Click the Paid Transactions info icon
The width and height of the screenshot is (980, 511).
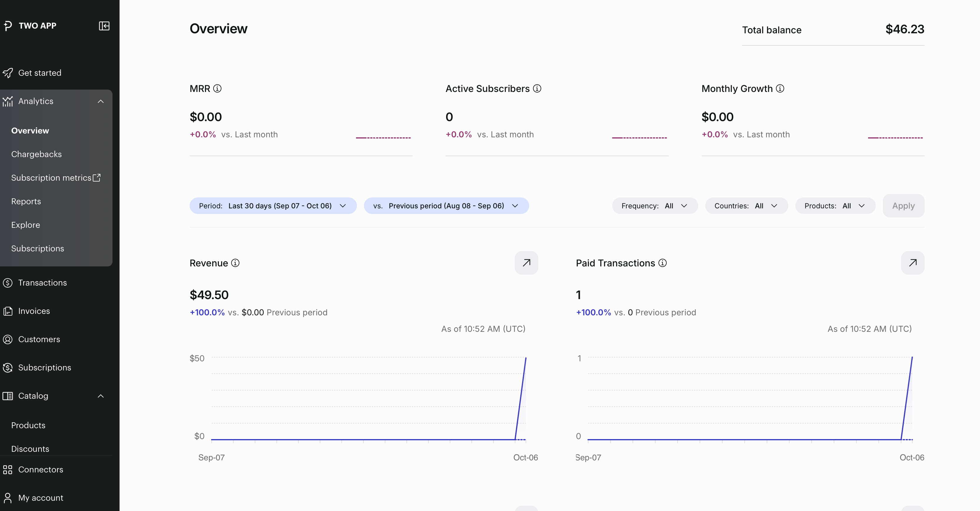pyautogui.click(x=662, y=263)
